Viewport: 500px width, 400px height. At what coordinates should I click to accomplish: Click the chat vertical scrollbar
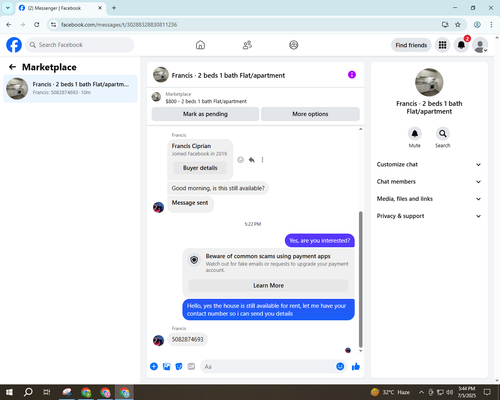click(360, 279)
